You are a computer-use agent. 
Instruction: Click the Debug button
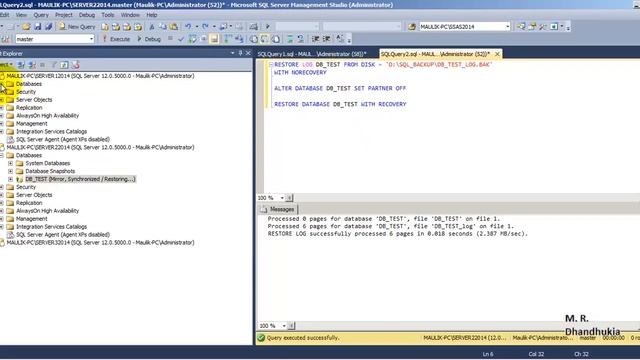[x=149, y=39]
